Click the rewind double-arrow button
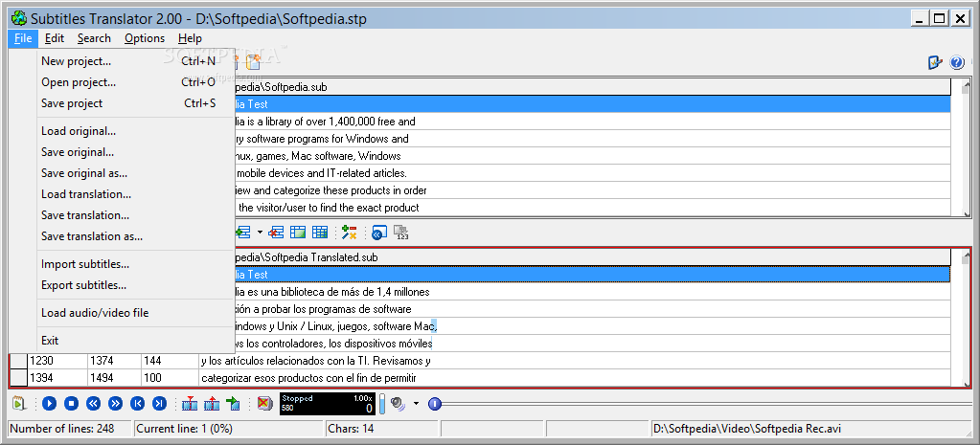Screen dimensions: 980x445 point(93,404)
